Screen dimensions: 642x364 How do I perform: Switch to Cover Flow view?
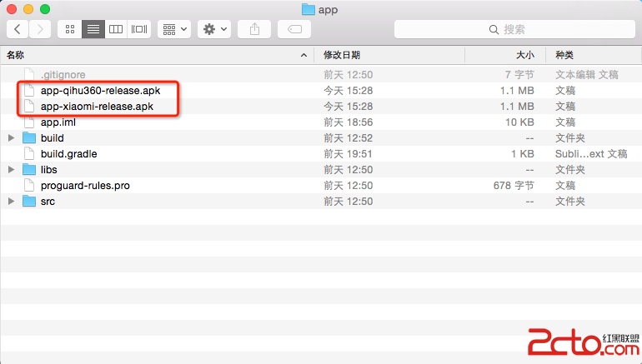click(139, 29)
